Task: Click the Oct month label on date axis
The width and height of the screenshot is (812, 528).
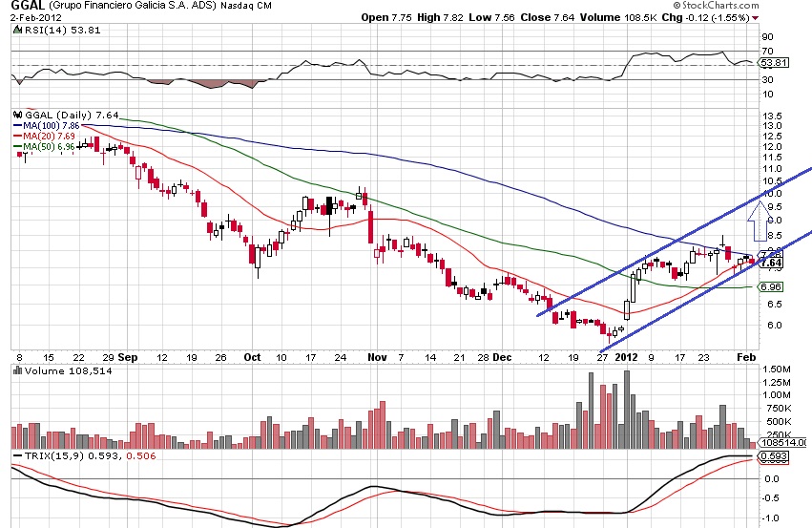Action: tap(252, 357)
